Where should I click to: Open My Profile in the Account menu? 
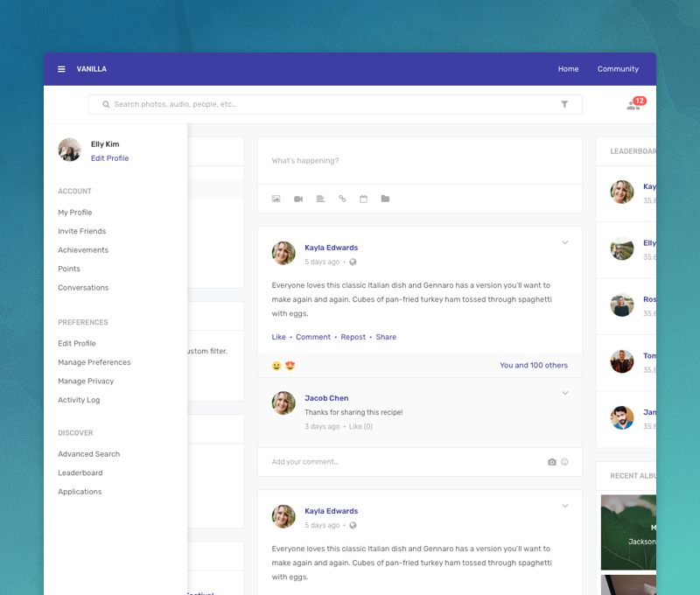pyautogui.click(x=75, y=213)
